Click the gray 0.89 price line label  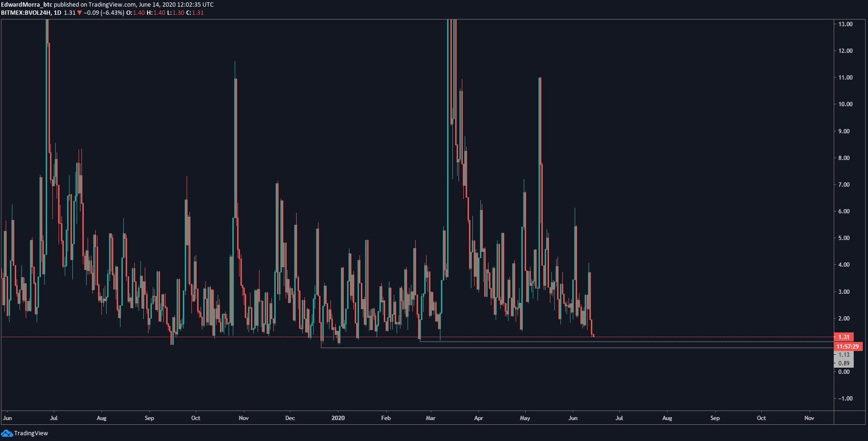pos(844,363)
